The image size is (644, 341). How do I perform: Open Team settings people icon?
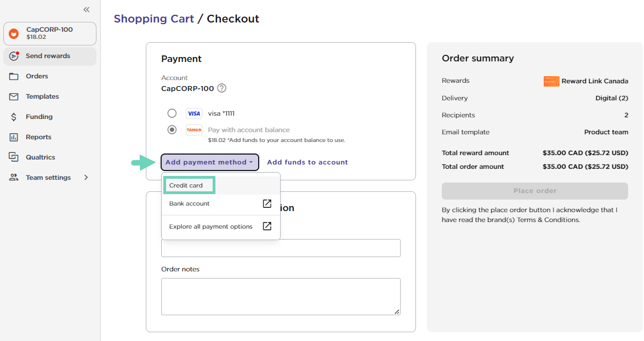13,177
